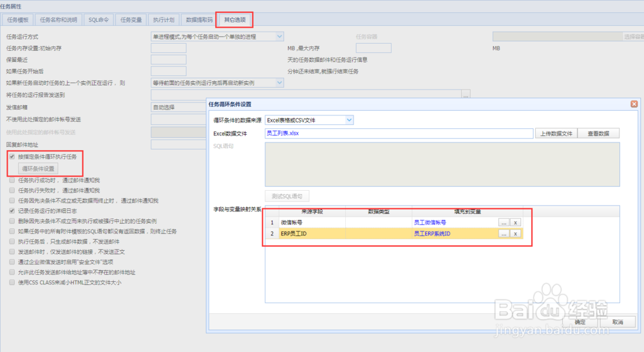This screenshot has width=644, height=352.
Task: Check 执行任务后，只生成邮件数据，不发送邮件
Action: point(12,241)
